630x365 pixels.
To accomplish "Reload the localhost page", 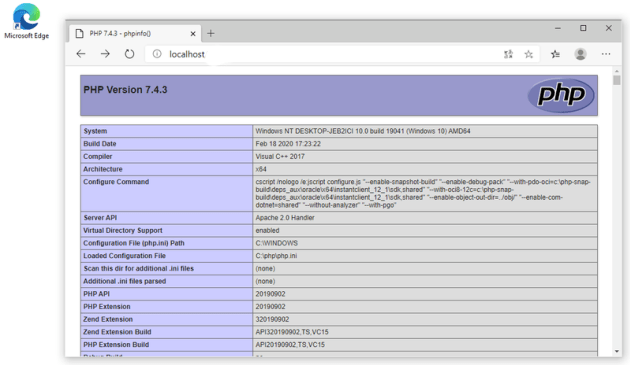I will click(129, 54).
